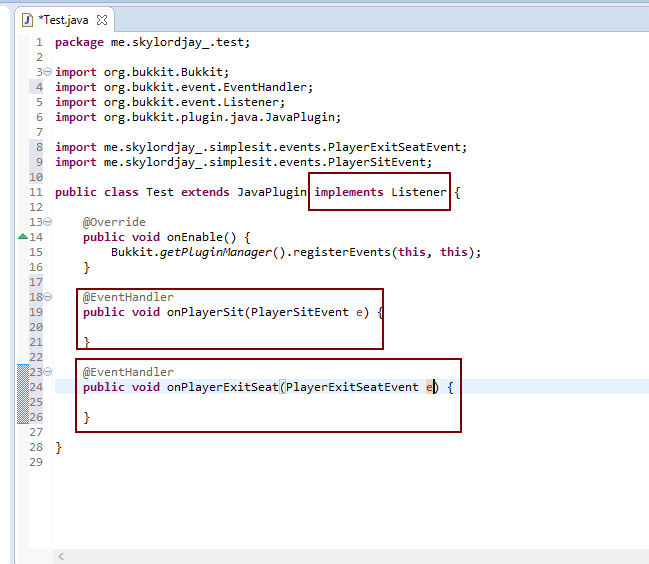The width and height of the screenshot is (649, 564).
Task: Click the green override marker at line 14
Action: (23, 237)
